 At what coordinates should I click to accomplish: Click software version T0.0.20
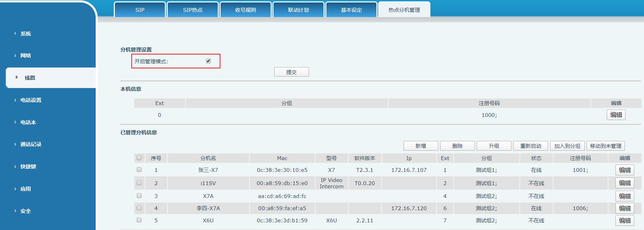(x=365, y=183)
